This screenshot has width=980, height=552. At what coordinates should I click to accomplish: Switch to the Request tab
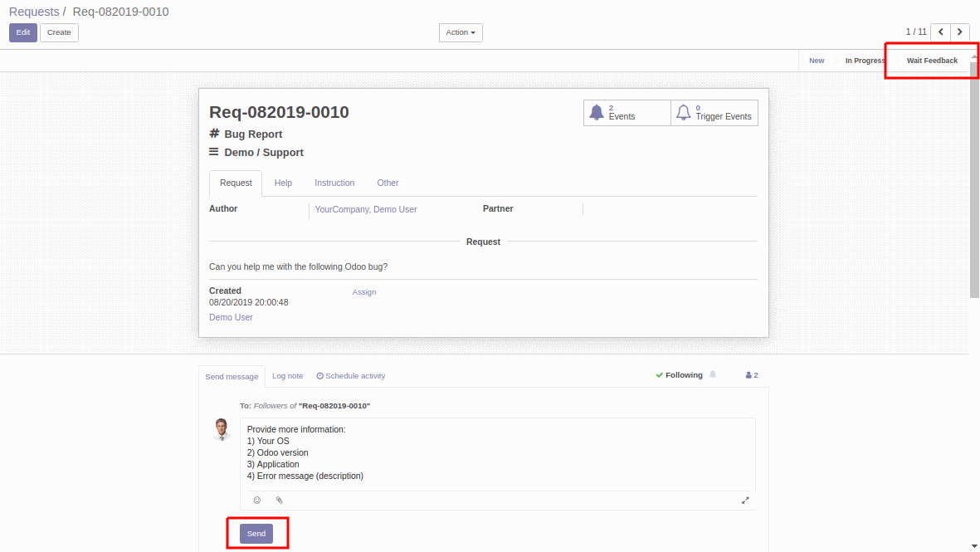(x=236, y=183)
